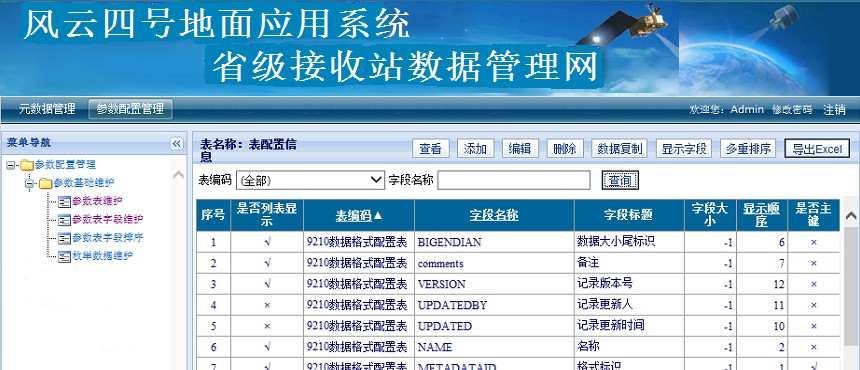Viewport: 860px width, 370px height.
Task: Open 参数表字段维护 page icon in tree
Action: pos(64,220)
